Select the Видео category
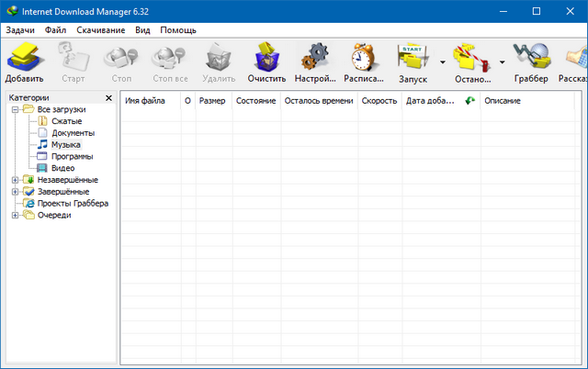This screenshot has height=369, width=588. coord(63,168)
